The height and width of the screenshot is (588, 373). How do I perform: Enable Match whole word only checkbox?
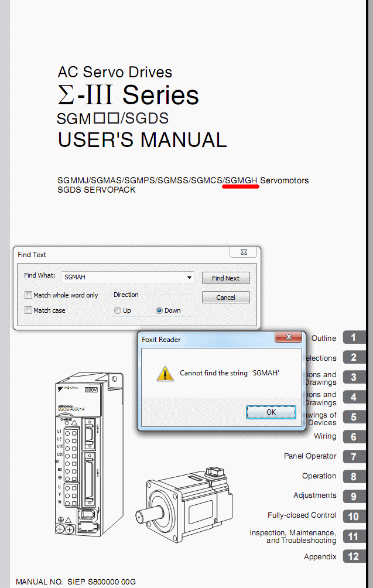pos(28,295)
